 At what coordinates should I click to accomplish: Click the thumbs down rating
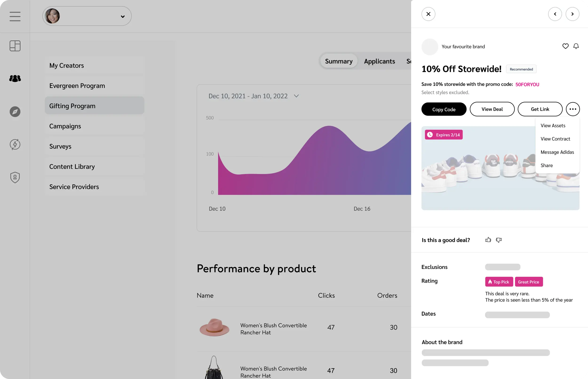click(x=499, y=240)
